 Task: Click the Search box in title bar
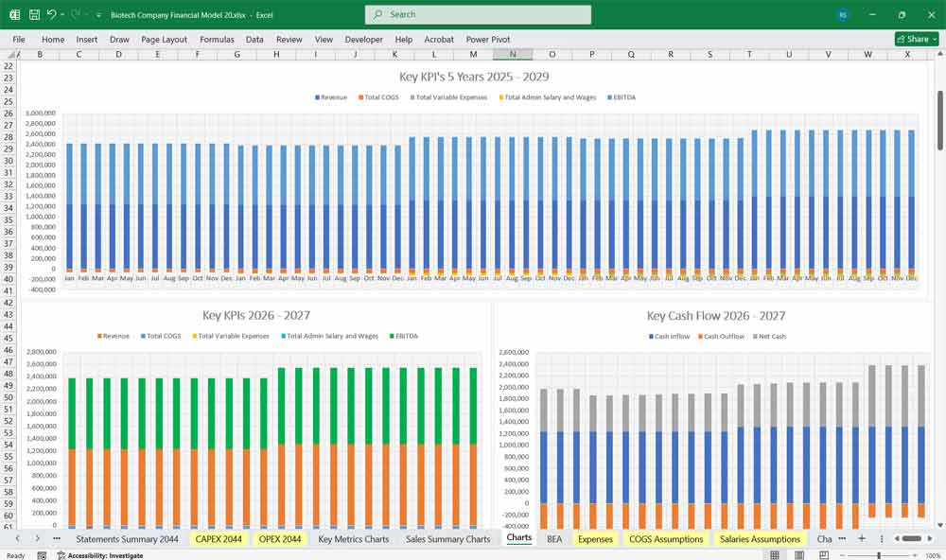click(477, 14)
